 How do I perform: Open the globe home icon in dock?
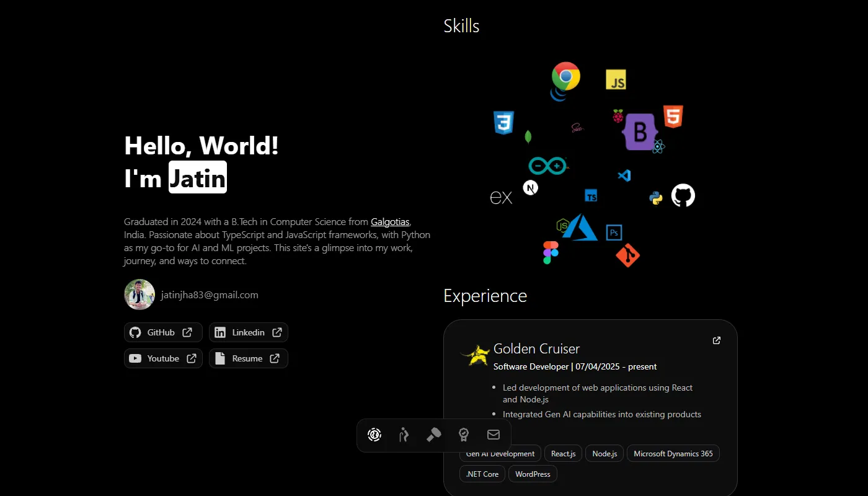pos(374,435)
